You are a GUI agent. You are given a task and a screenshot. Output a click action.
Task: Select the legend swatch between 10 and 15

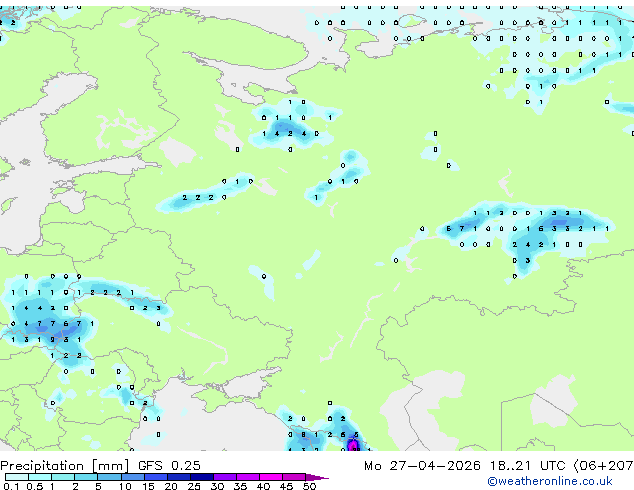point(133,477)
